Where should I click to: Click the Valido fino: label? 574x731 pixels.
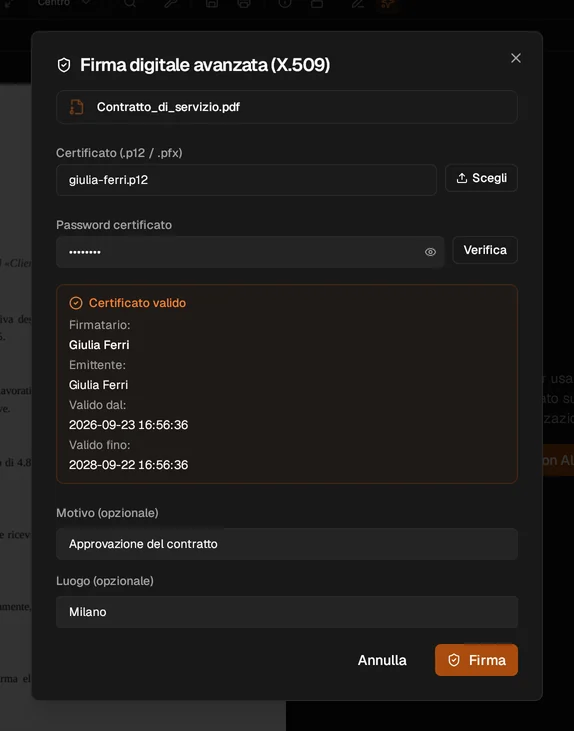(100, 445)
